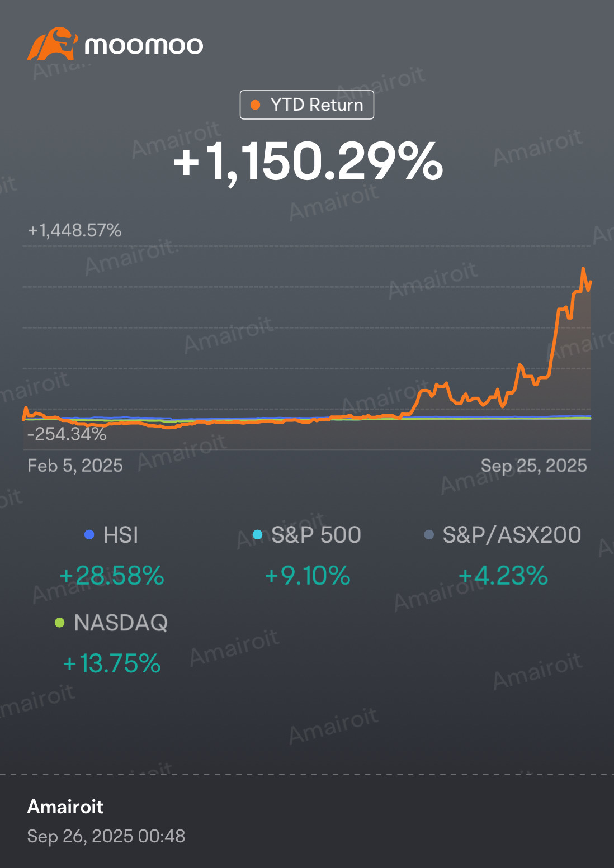Select the S&P/ASX200 index label

pos(512,535)
